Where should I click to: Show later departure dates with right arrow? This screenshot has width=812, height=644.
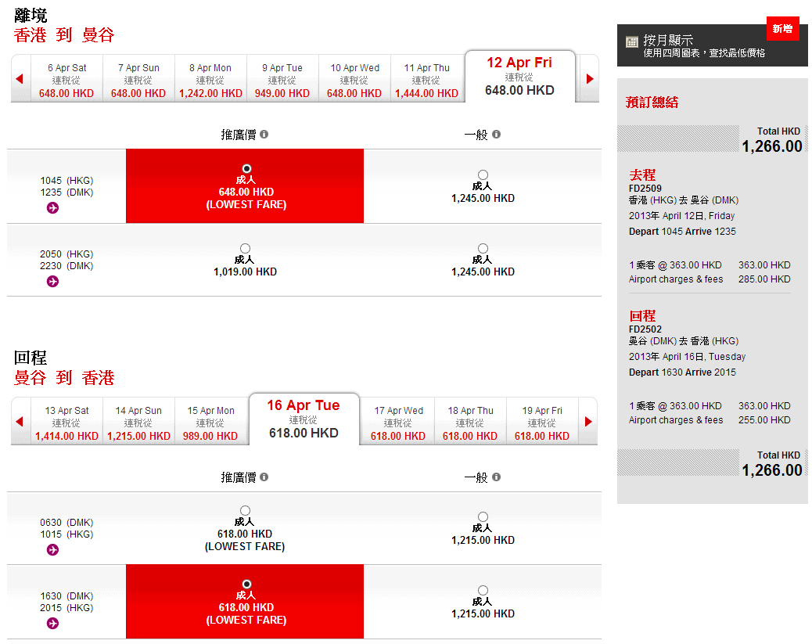tap(590, 79)
